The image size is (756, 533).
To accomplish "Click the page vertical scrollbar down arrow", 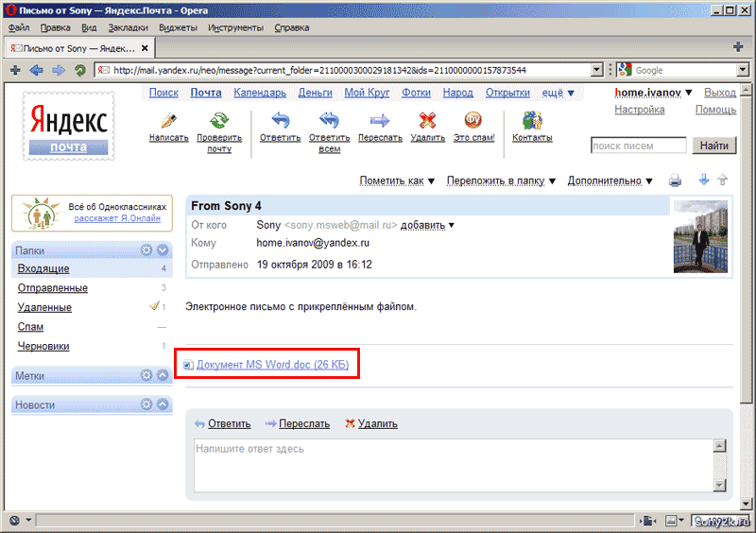I will pyautogui.click(x=747, y=504).
